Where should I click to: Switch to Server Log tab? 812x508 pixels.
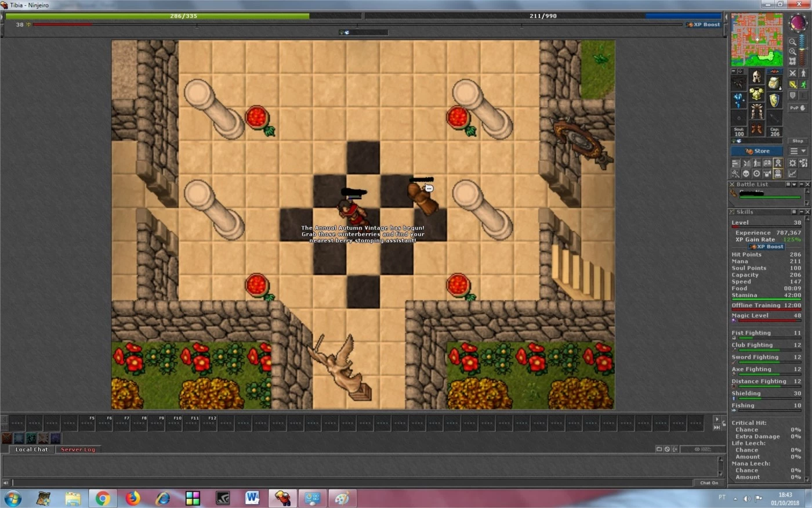[78, 449]
